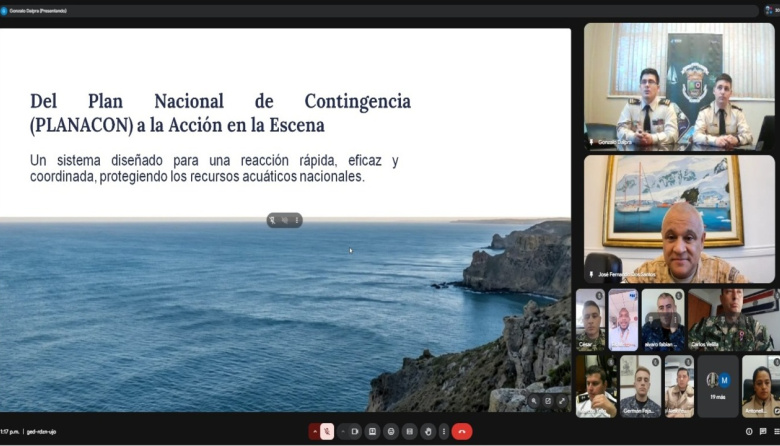
Task: Open the three-dot more options menu in the toolbar
Action: tap(444, 432)
